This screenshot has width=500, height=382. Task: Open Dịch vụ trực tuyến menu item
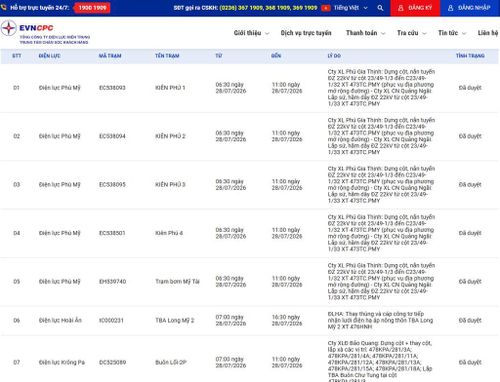pos(306,33)
